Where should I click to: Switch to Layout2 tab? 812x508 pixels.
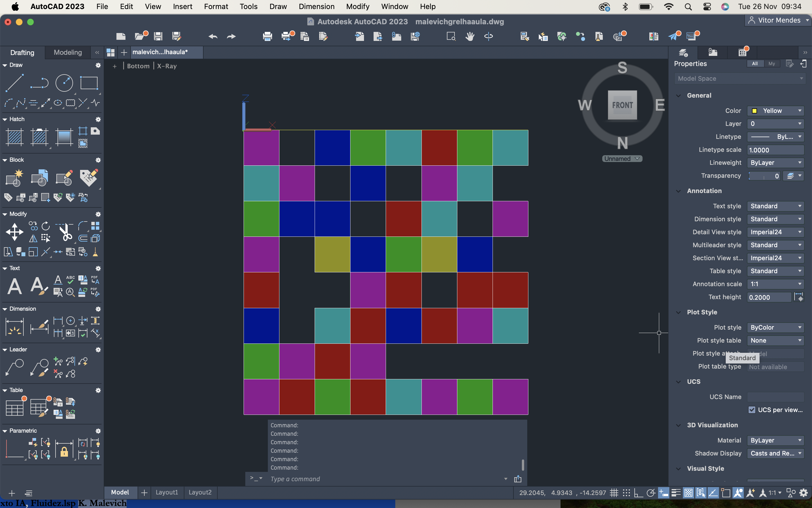pos(200,492)
